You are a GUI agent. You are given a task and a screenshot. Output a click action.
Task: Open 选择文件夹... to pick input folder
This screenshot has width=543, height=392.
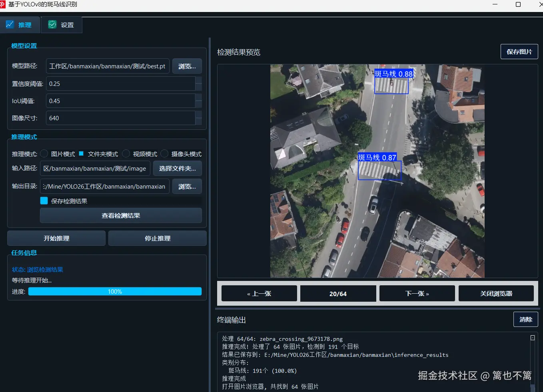[x=177, y=168]
